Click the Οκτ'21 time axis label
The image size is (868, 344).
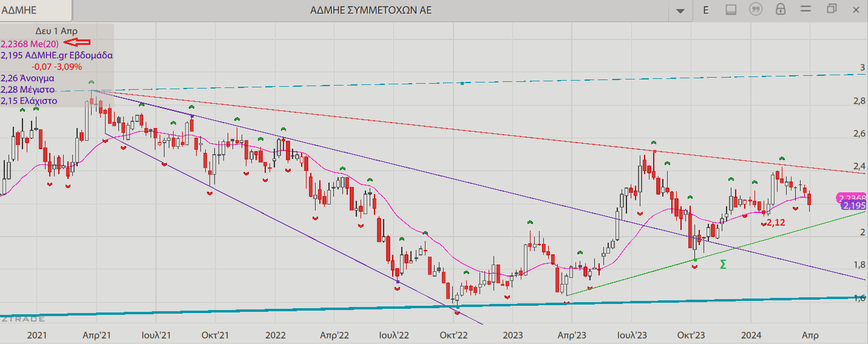point(215,334)
